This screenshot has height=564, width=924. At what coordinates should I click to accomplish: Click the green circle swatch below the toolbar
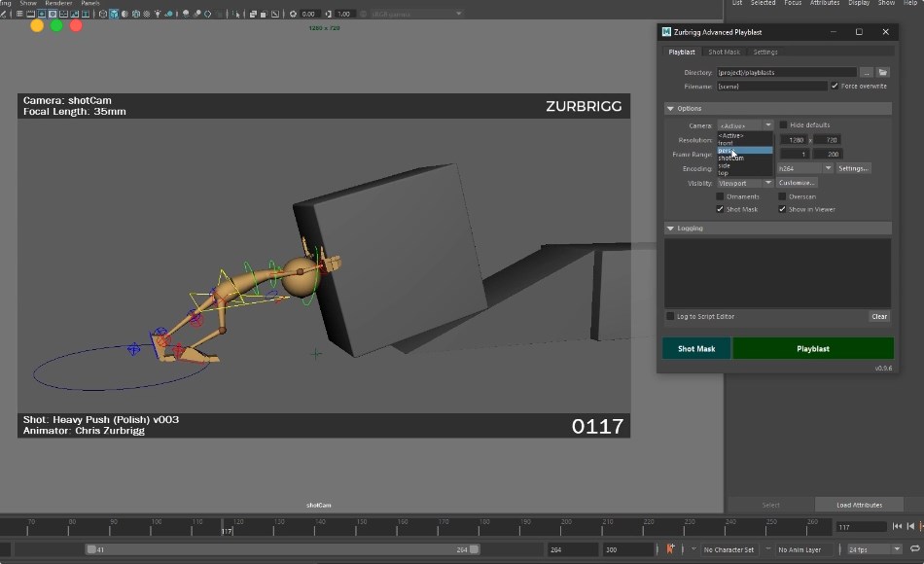coord(55,25)
